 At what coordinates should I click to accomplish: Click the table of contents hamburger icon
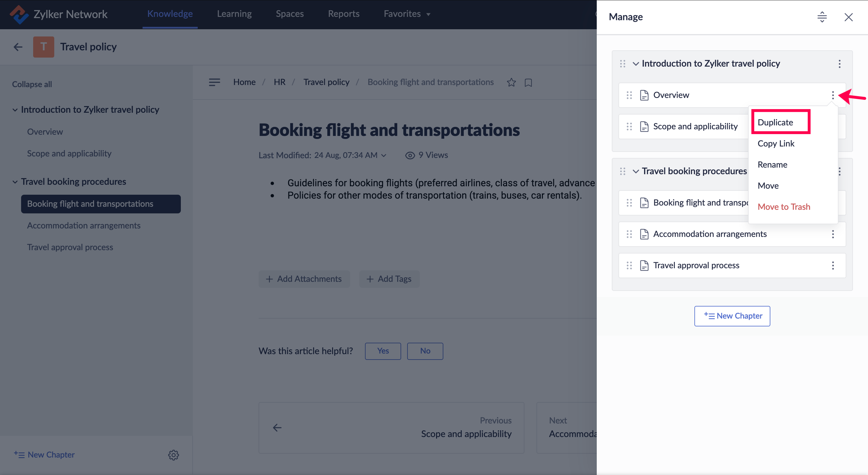point(214,82)
